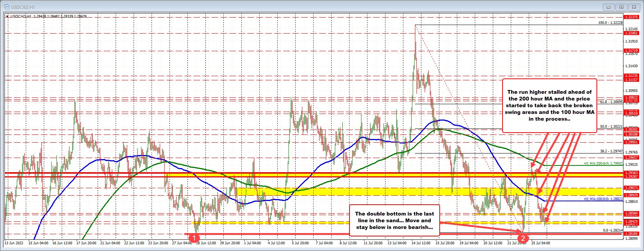
Task: Click the red 1.29073 price tag
Action: point(632,188)
